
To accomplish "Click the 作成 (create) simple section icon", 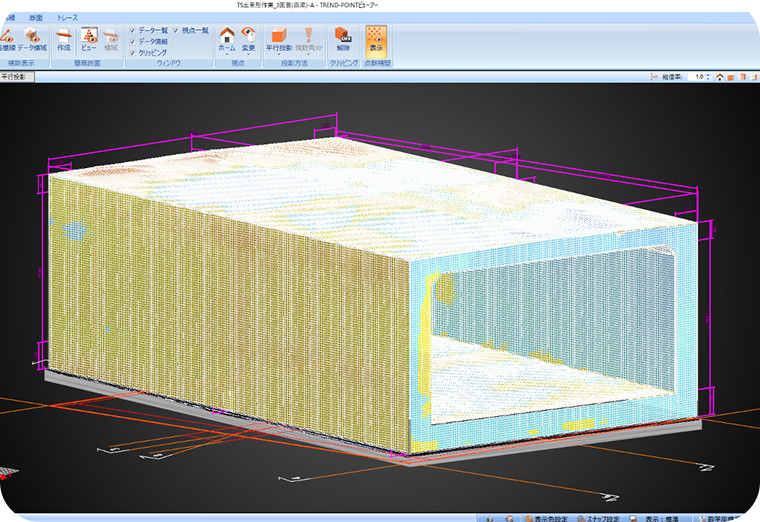I will (63, 38).
